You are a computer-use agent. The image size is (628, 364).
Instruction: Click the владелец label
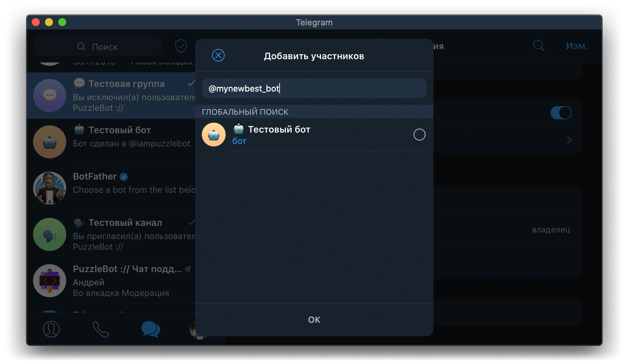point(551,229)
